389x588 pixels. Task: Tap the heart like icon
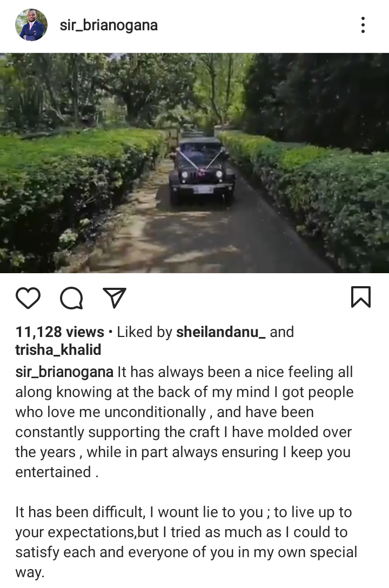pos(28,298)
